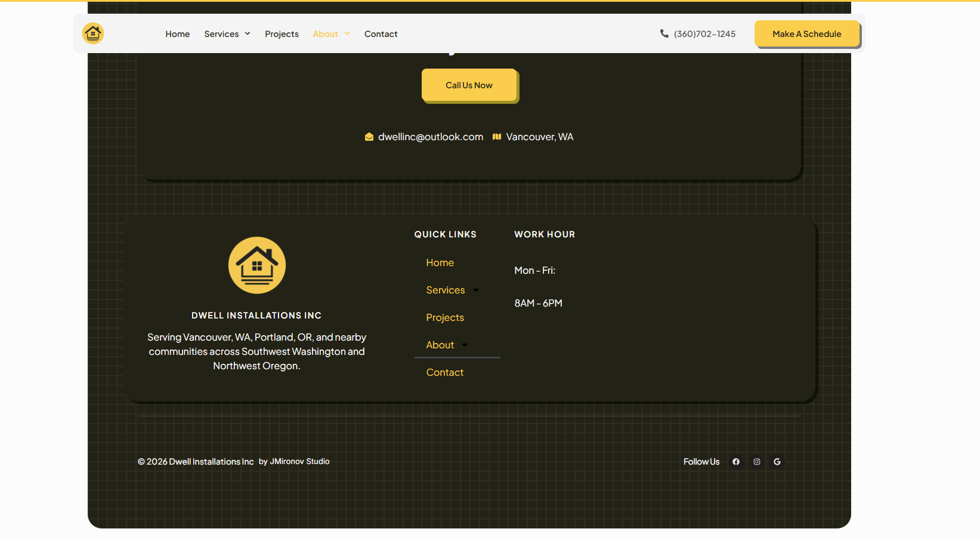Click the phone icon in the header

click(664, 33)
